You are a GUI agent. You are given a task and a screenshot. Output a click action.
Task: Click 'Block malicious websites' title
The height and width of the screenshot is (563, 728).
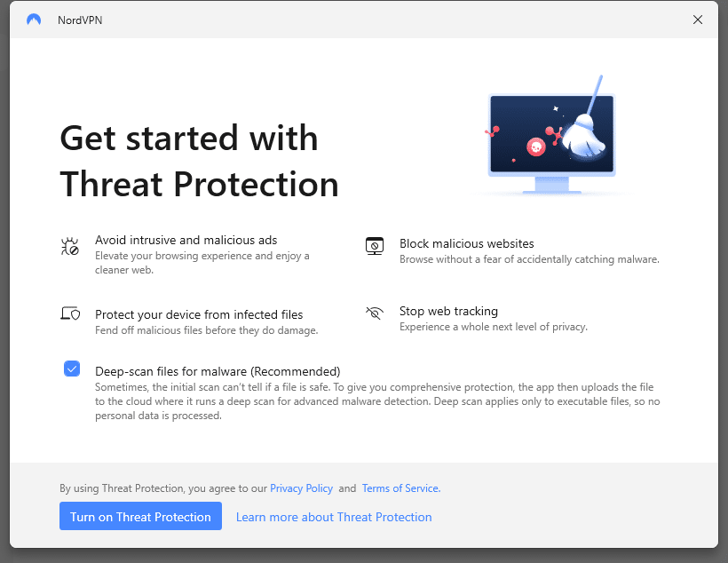[x=467, y=243]
